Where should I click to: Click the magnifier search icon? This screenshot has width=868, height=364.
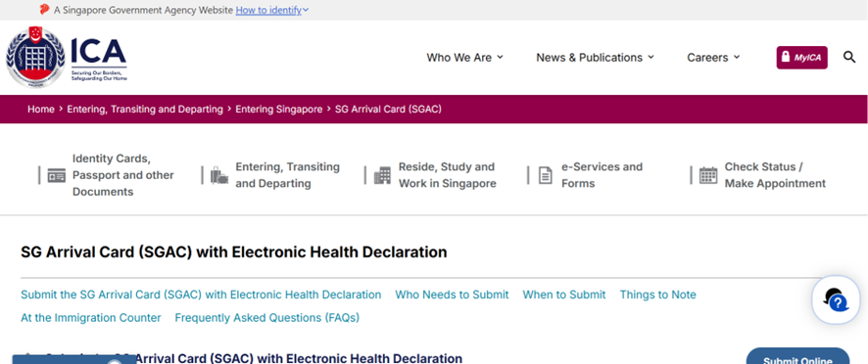(x=849, y=57)
